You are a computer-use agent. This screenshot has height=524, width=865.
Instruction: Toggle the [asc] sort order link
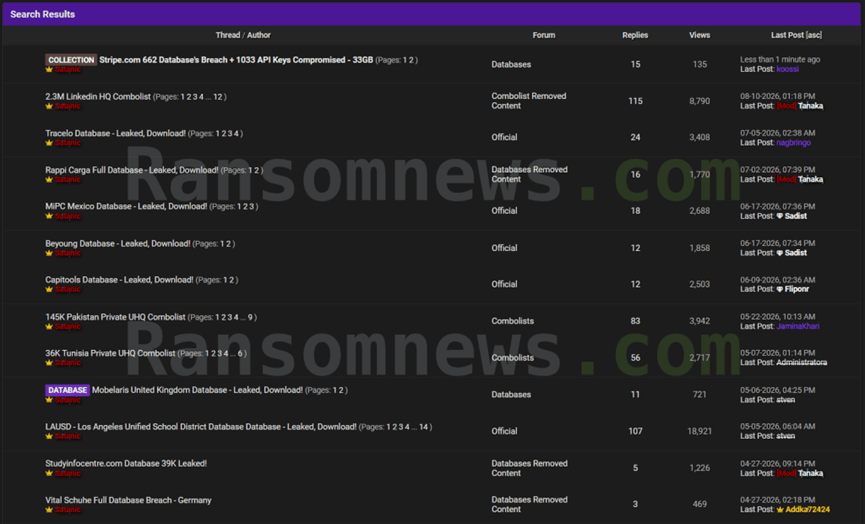[814, 35]
